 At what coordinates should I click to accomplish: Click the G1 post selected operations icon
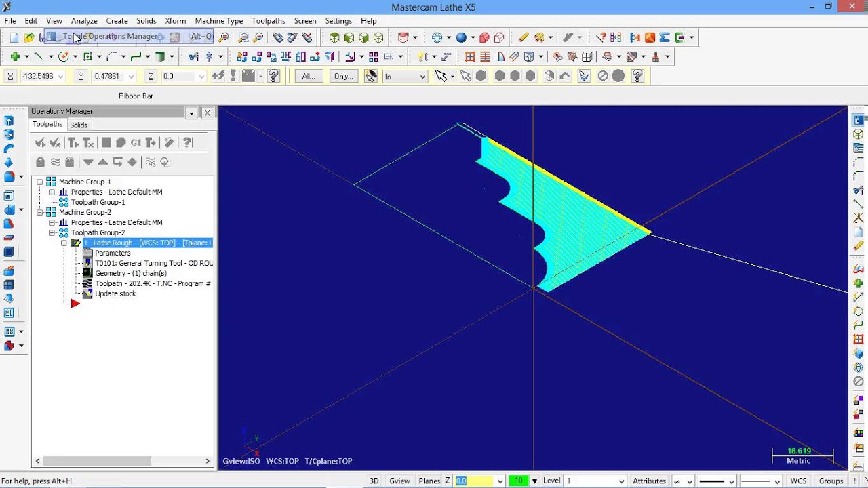tap(136, 142)
